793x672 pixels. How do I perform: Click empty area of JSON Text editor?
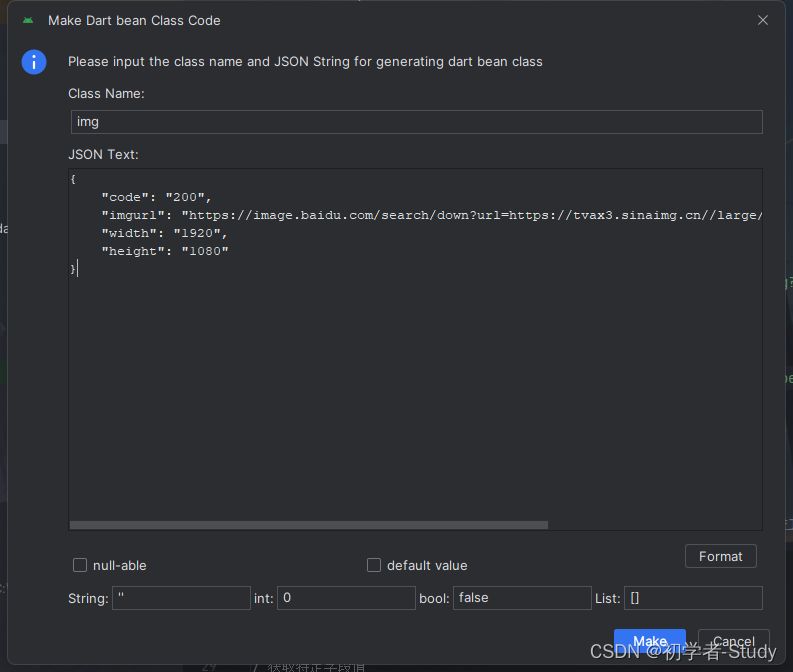point(415,400)
